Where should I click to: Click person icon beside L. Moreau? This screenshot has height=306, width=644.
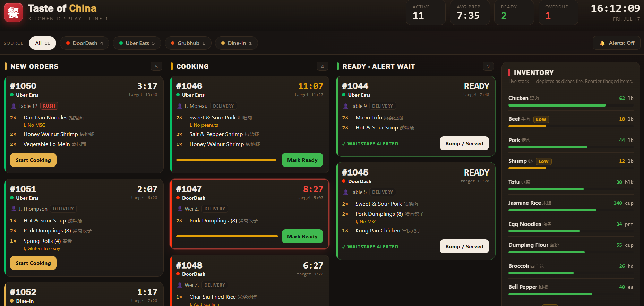point(180,106)
